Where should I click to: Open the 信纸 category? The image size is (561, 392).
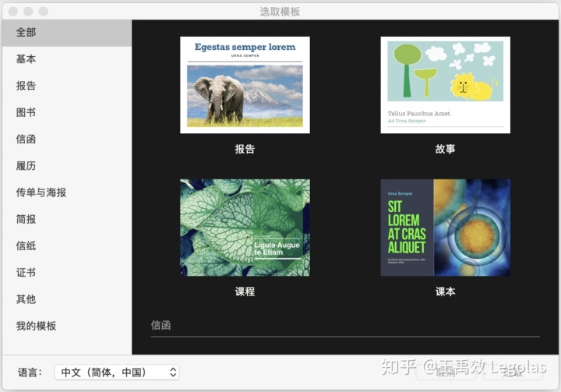coord(67,246)
